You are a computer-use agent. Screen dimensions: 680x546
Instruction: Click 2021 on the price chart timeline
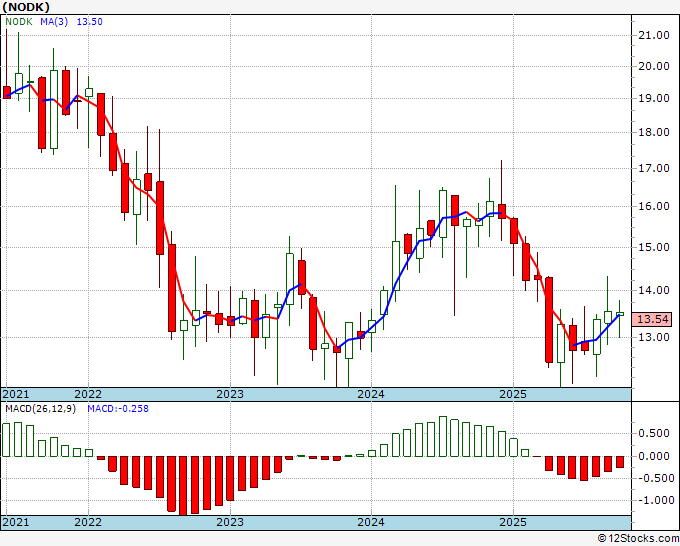(x=16, y=394)
